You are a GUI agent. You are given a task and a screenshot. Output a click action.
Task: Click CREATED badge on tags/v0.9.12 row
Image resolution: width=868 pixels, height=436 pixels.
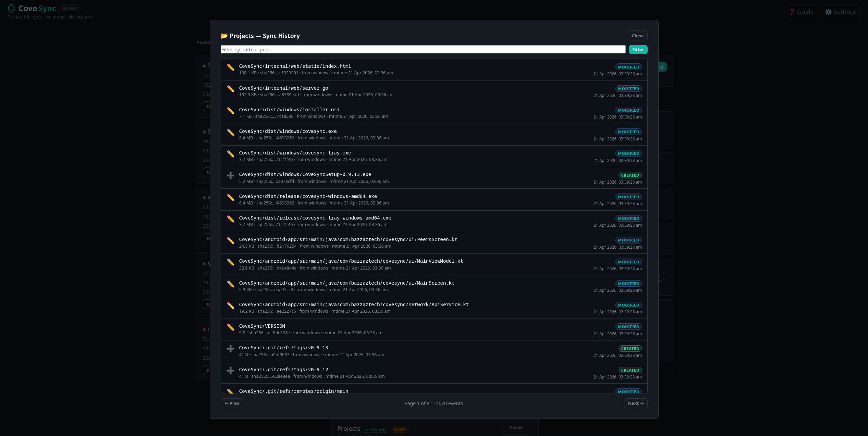click(x=630, y=370)
